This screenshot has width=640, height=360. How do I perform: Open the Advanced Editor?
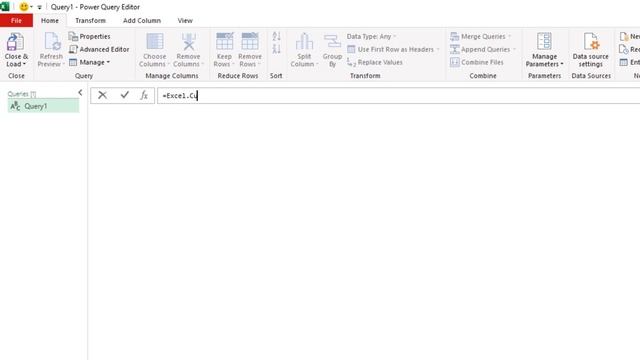[99, 49]
